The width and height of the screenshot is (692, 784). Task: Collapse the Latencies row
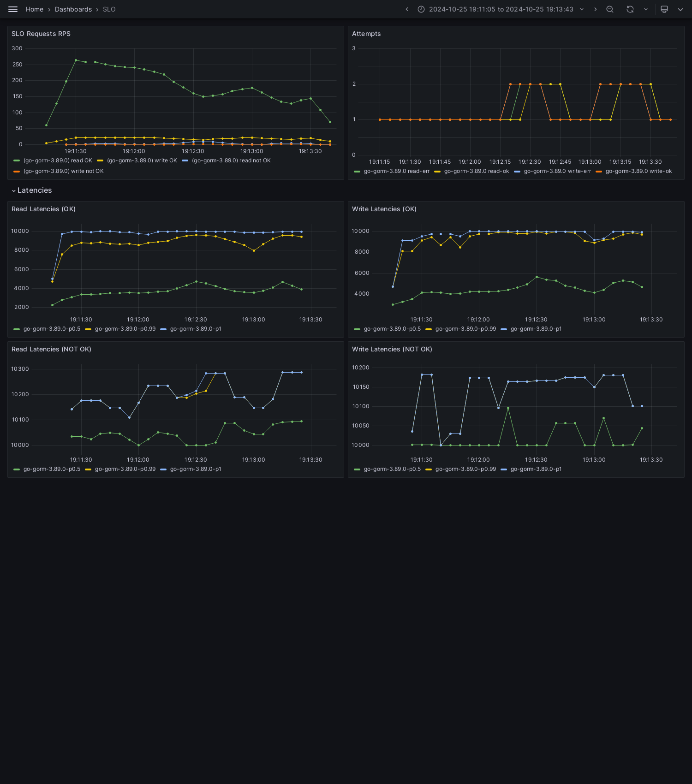point(31,190)
